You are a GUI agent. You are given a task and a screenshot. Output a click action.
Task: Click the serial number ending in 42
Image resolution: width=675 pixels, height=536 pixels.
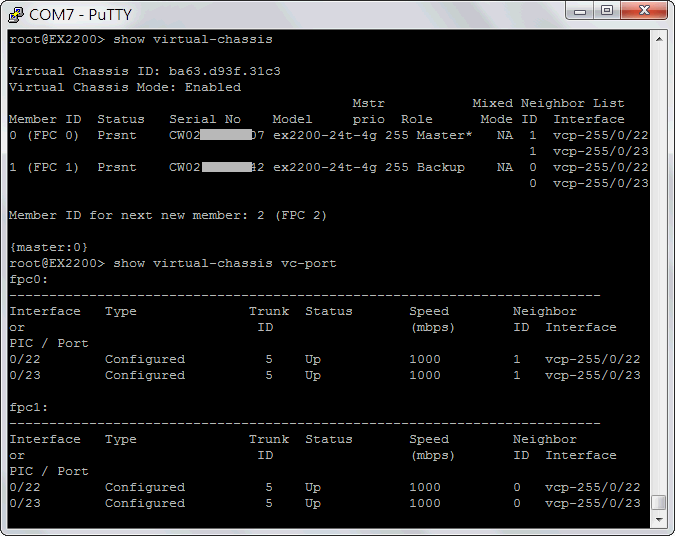[217, 167]
